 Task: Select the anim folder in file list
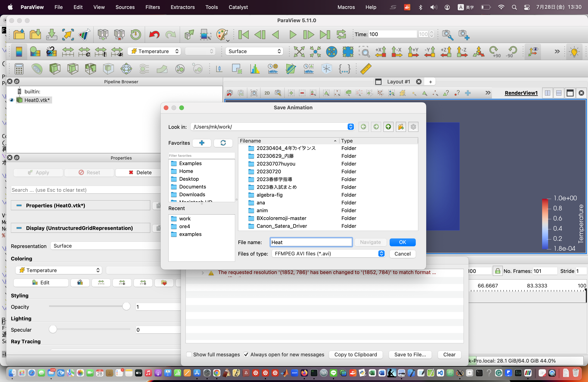click(262, 210)
